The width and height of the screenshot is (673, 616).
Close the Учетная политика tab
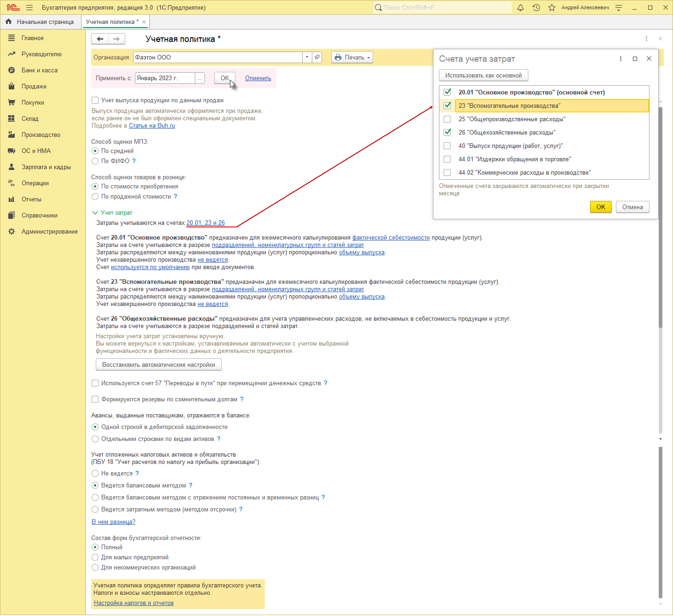click(x=144, y=22)
